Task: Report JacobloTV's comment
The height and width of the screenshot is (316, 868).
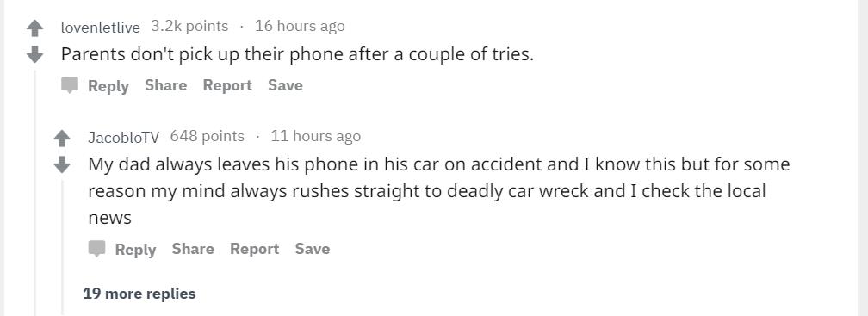Action: pos(255,250)
